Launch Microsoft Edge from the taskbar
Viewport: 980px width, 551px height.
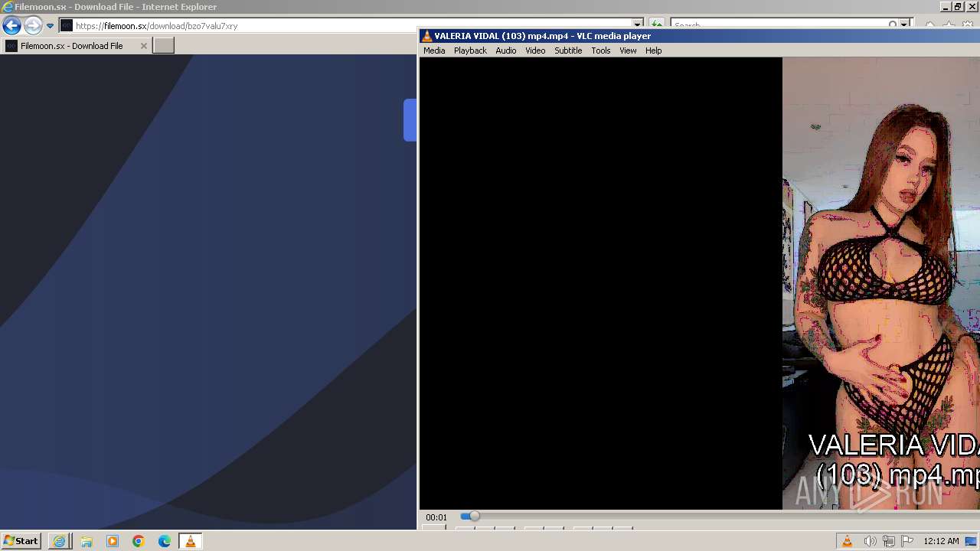tap(164, 541)
